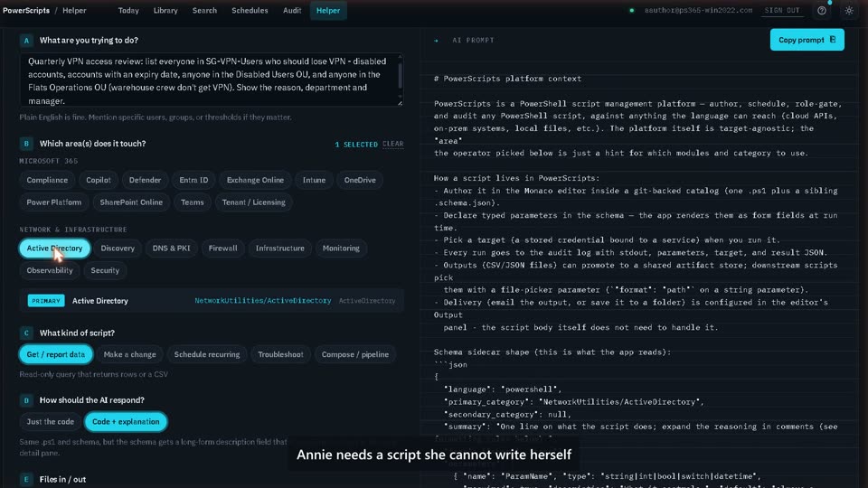The width and height of the screenshot is (868, 488).
Task: Select the Tenant / Licensing chip
Action: tap(253, 202)
